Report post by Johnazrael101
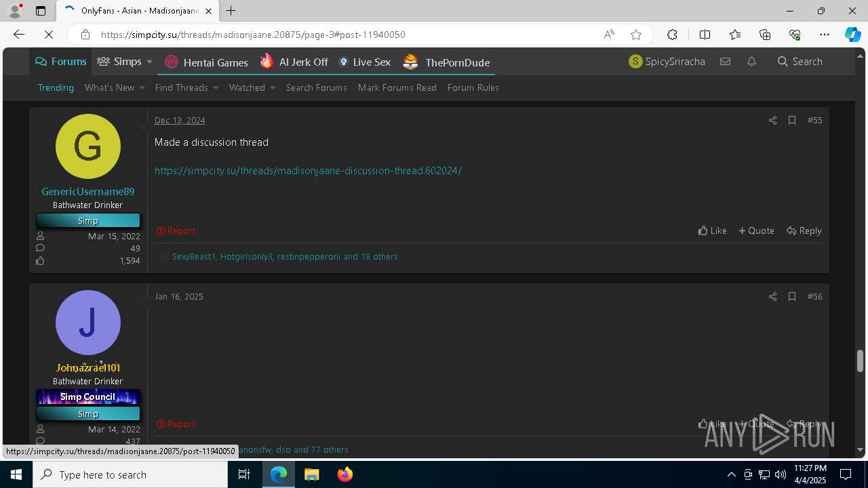This screenshot has height=488, width=868. (x=176, y=424)
